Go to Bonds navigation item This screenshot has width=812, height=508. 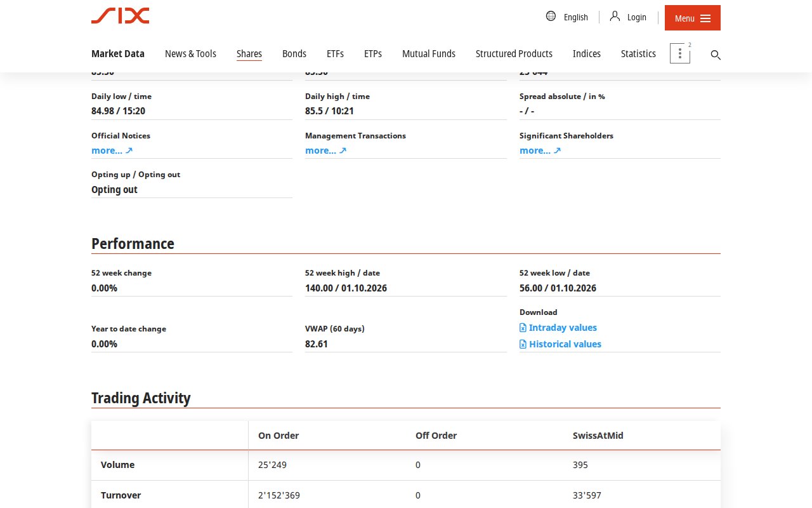(x=294, y=54)
